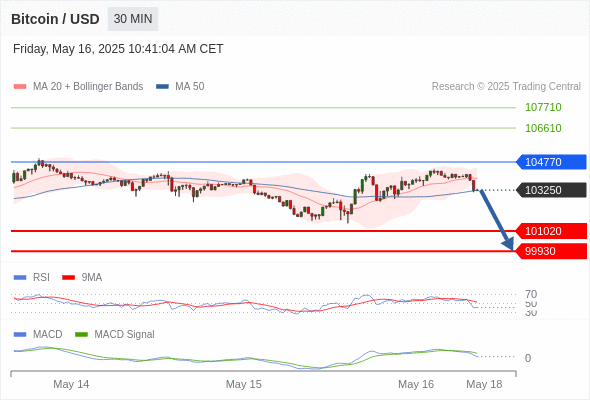Click the May 18 date axis label
The height and width of the screenshot is (400, 590).
[484, 384]
